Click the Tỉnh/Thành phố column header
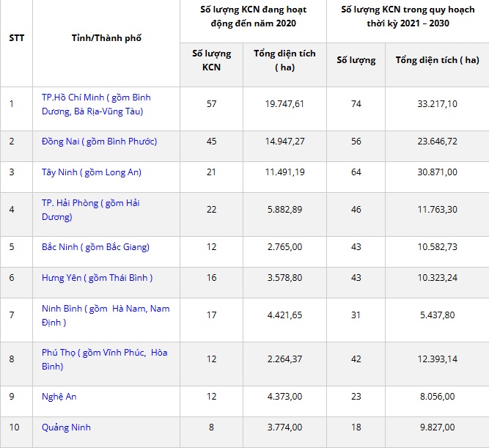This screenshot has height=448, width=489. [106, 38]
